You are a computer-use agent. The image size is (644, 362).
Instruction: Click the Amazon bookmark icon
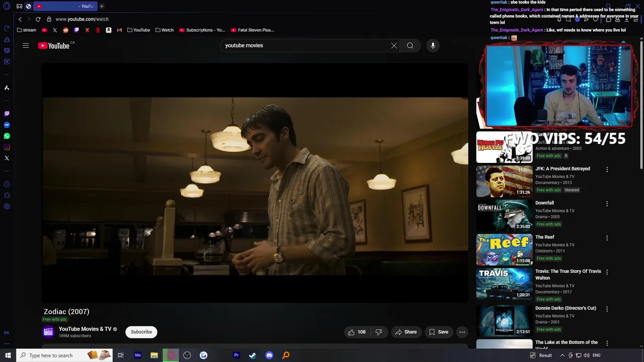tap(108, 30)
